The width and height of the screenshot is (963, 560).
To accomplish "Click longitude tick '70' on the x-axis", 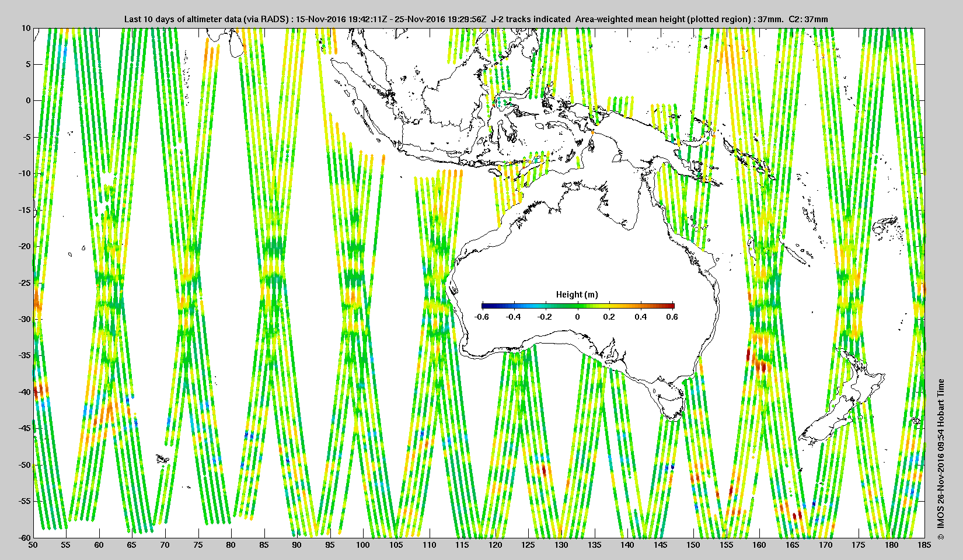I will pyautogui.click(x=165, y=545).
